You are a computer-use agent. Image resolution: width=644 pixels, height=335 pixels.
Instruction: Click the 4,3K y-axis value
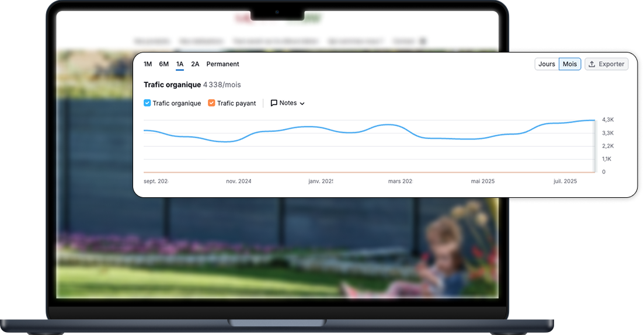pyautogui.click(x=608, y=120)
